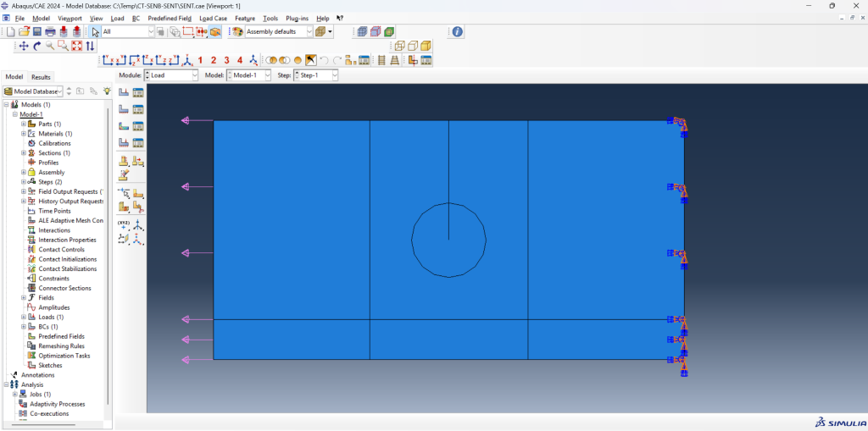Click the Query information icon

pyautogui.click(x=457, y=31)
